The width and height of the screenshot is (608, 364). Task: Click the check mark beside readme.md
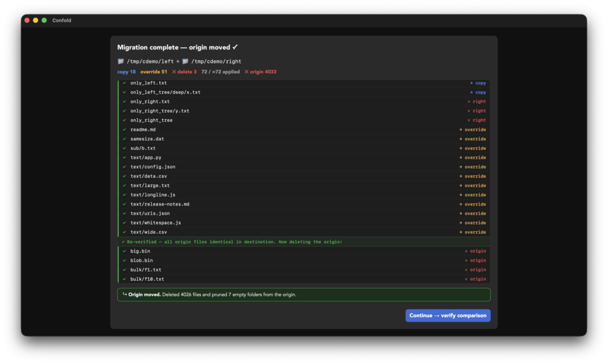(124, 130)
